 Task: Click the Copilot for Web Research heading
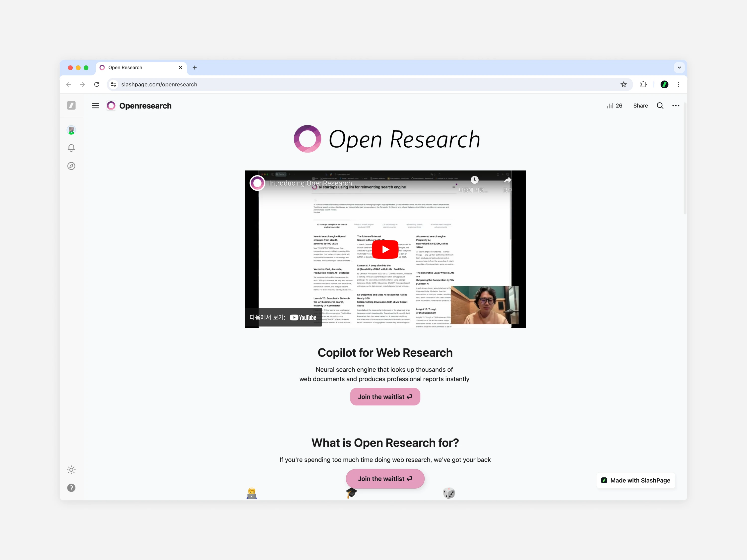pyautogui.click(x=385, y=353)
